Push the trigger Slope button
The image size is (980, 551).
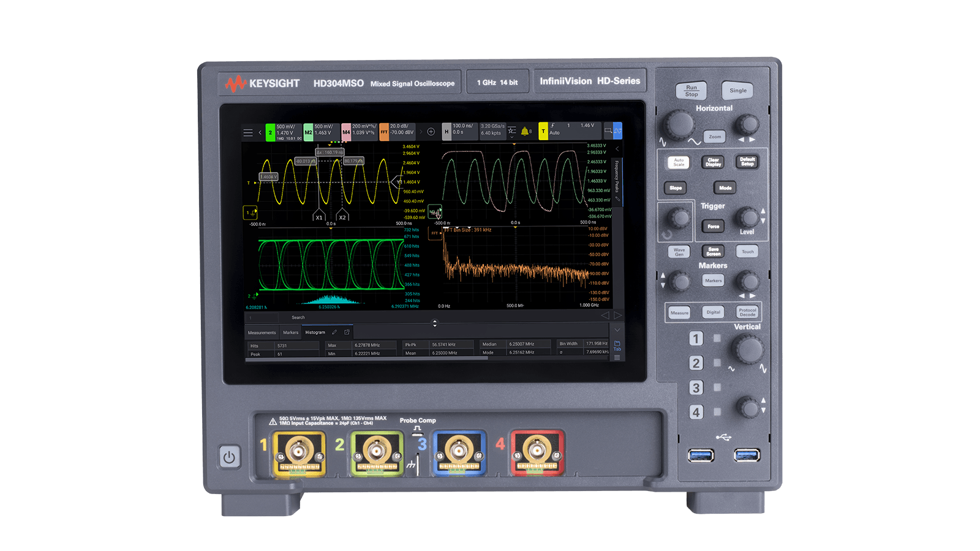676,188
